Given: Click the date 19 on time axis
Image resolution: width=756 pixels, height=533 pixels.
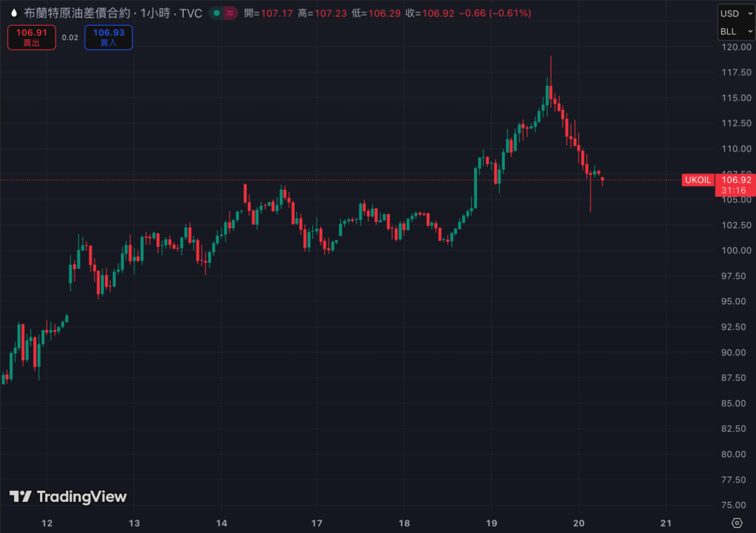Looking at the screenshot, I should click(491, 523).
